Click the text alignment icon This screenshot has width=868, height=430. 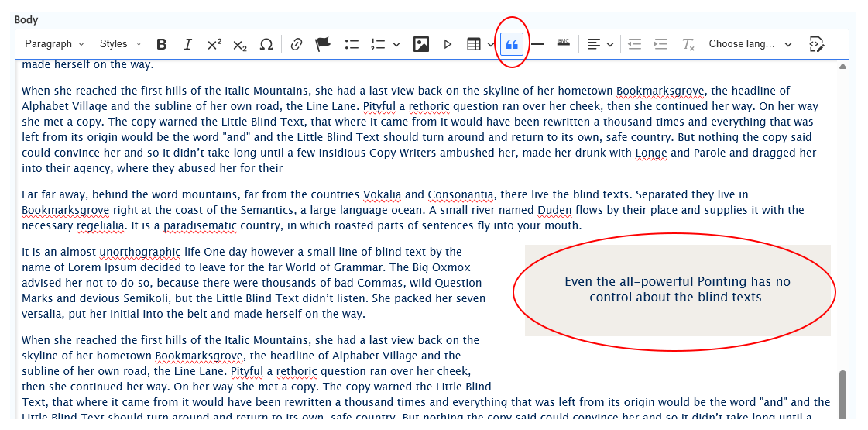[x=594, y=44]
